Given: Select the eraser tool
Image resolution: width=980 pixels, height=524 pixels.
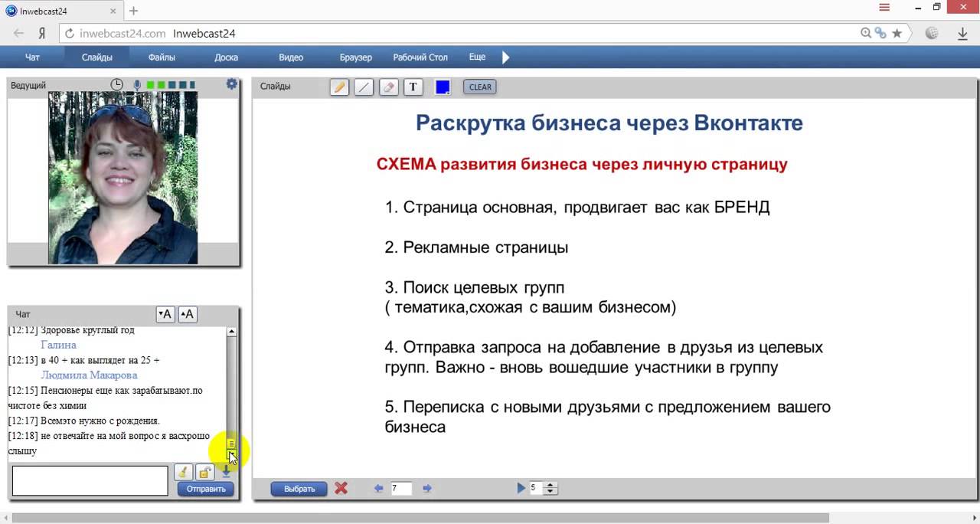Looking at the screenshot, I should coord(388,87).
